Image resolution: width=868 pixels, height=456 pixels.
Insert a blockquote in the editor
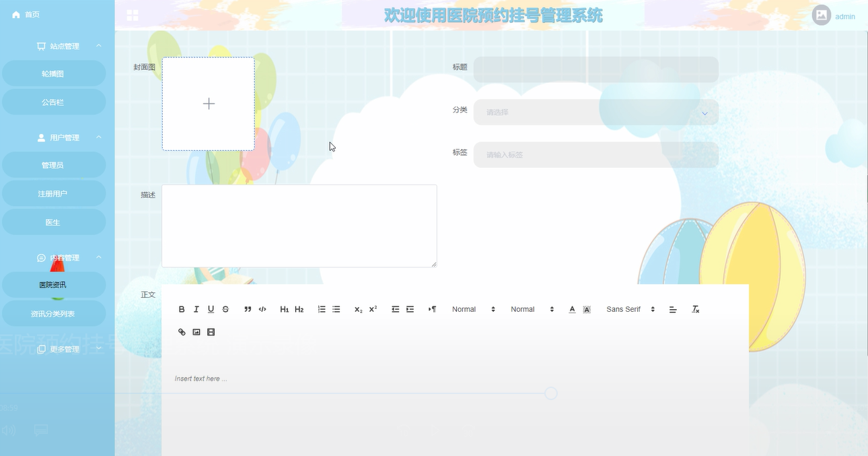point(248,309)
